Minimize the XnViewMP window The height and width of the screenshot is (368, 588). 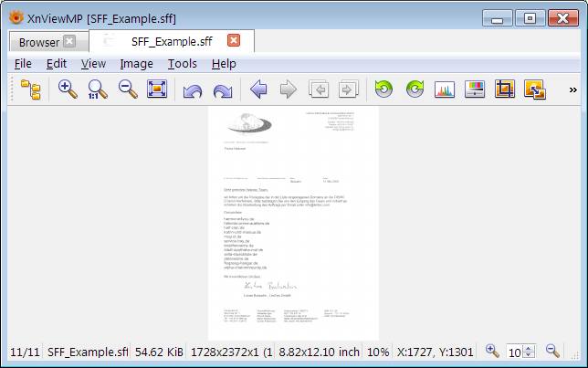tap(498, 18)
